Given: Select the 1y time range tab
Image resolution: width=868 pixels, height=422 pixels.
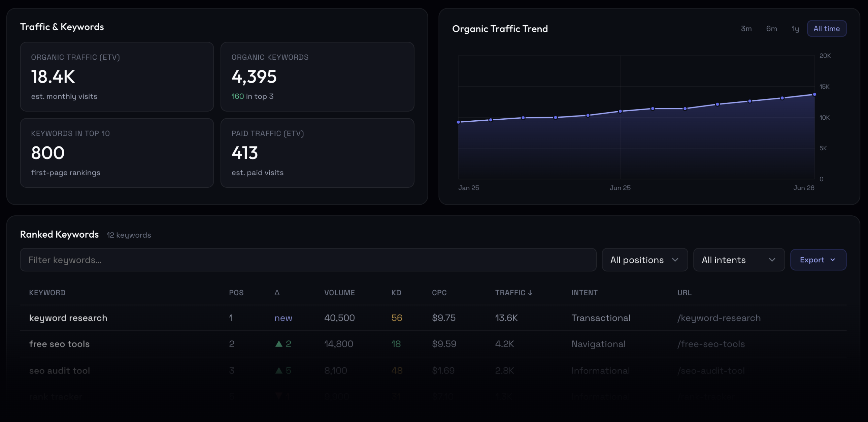Looking at the screenshot, I should point(795,29).
